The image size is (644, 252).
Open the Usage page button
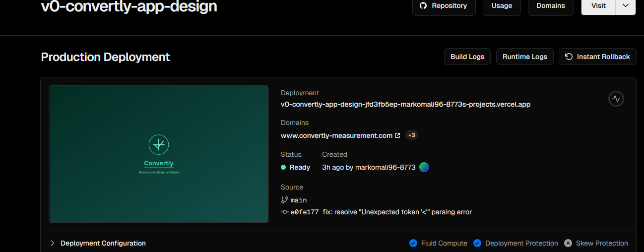coord(502,6)
